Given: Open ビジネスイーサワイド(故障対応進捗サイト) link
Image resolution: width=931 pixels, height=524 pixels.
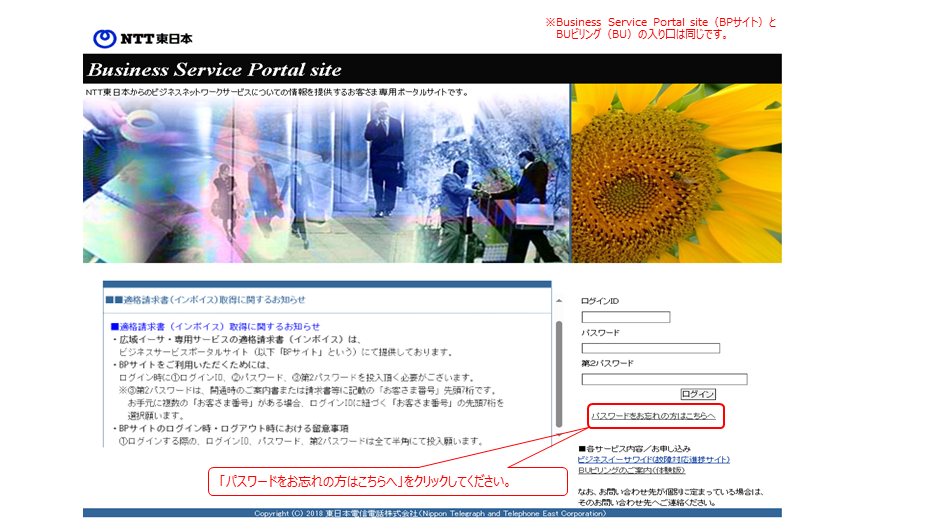Looking at the screenshot, I should pos(653,459).
